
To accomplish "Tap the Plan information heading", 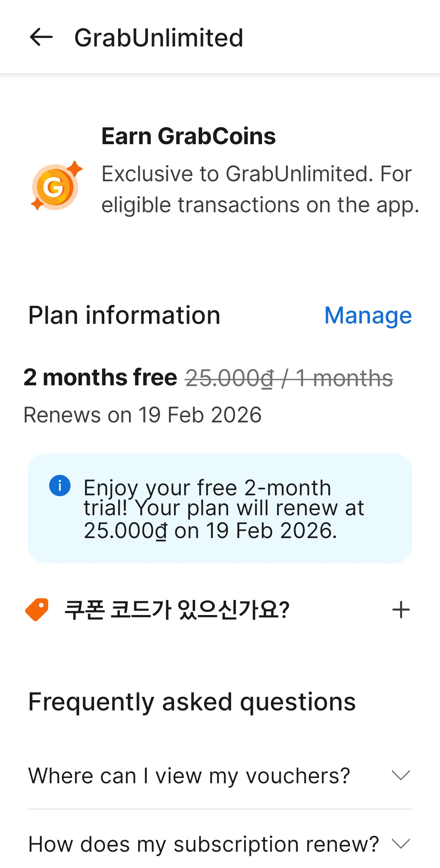I will [124, 316].
